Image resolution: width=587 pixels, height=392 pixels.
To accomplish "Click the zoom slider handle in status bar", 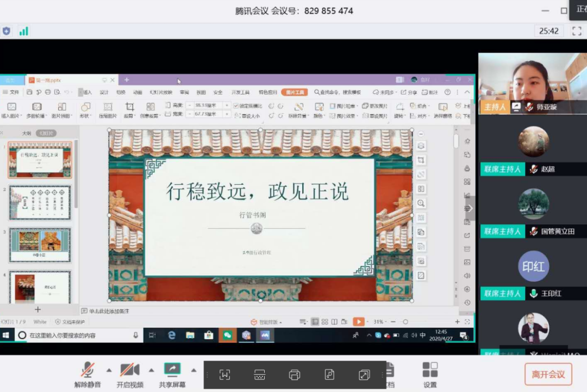I will point(405,321).
